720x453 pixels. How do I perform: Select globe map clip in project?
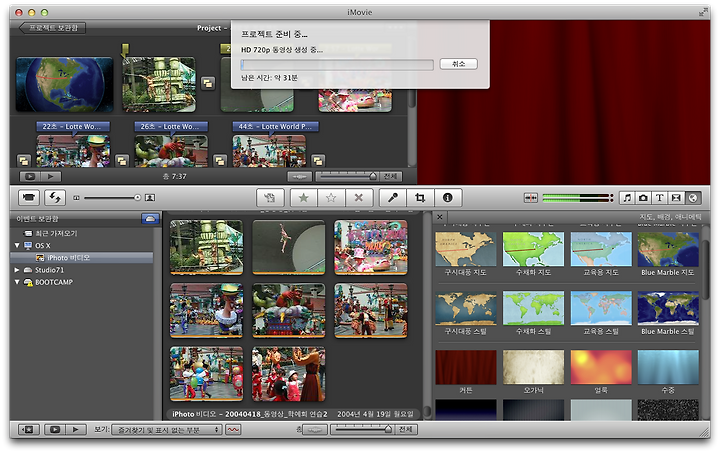tap(64, 84)
